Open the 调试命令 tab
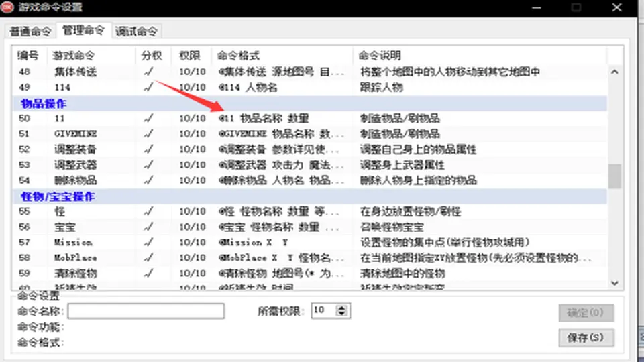Screen dimensions: 644x362 click(136, 32)
